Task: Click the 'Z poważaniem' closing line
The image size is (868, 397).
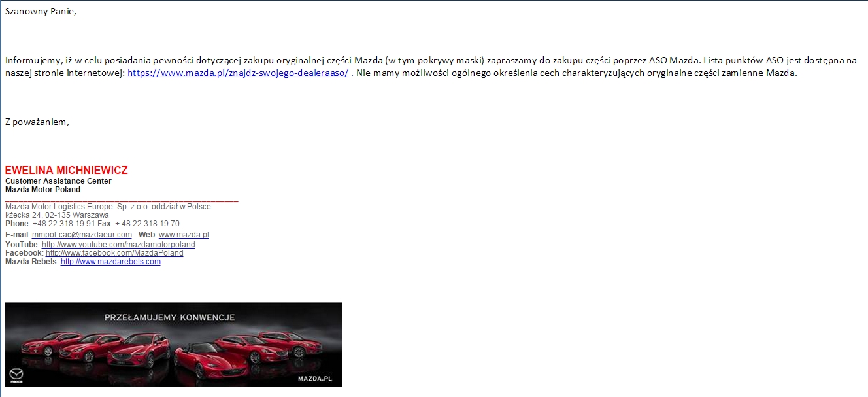Action: point(37,122)
